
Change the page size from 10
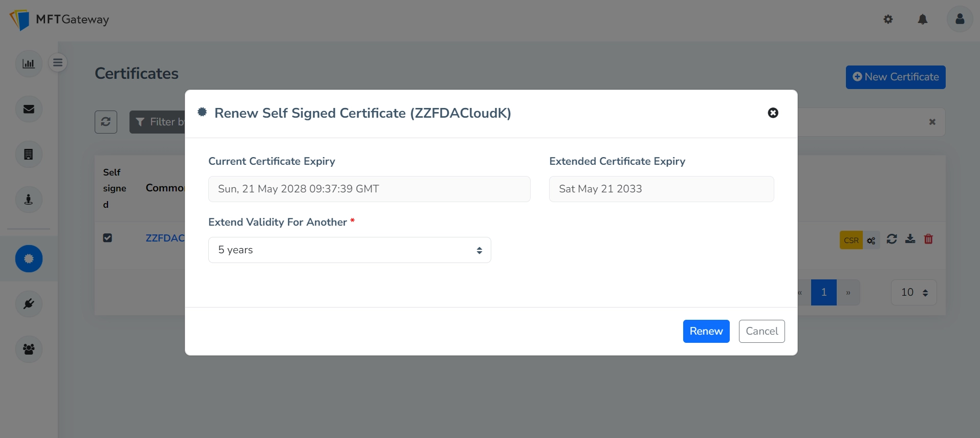click(x=913, y=292)
